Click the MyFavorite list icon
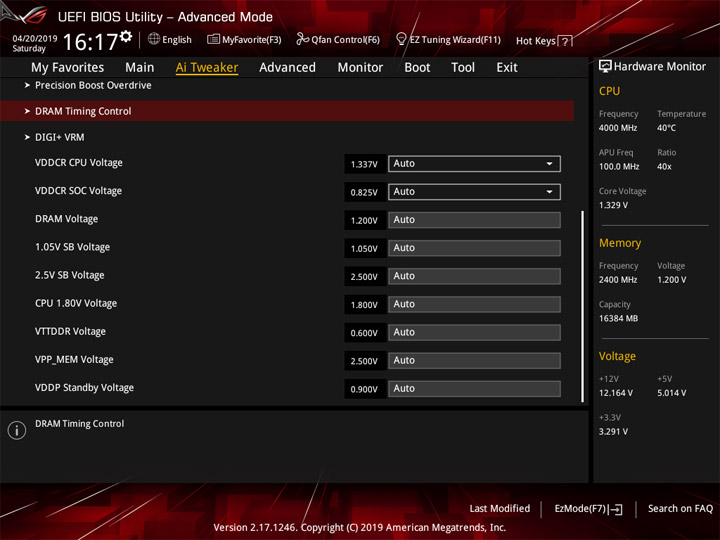This screenshot has width=720, height=540. click(213, 39)
